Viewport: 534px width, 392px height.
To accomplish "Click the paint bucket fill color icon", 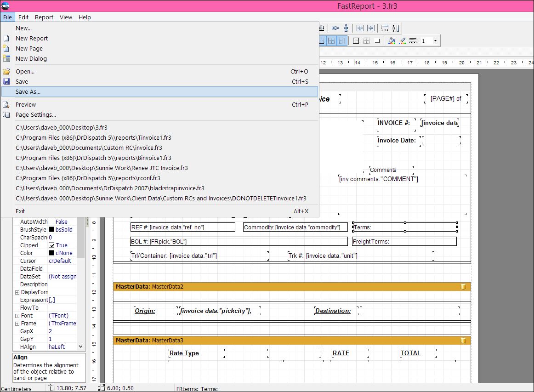I will [392, 41].
